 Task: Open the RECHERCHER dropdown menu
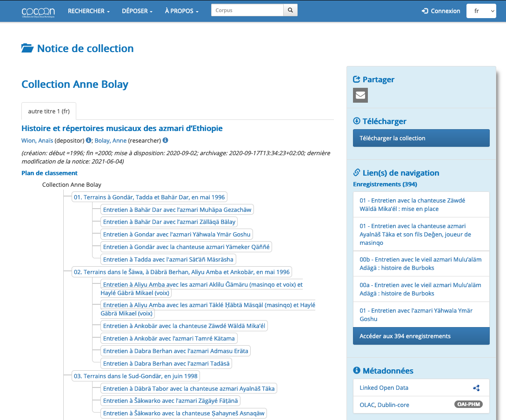tap(88, 11)
